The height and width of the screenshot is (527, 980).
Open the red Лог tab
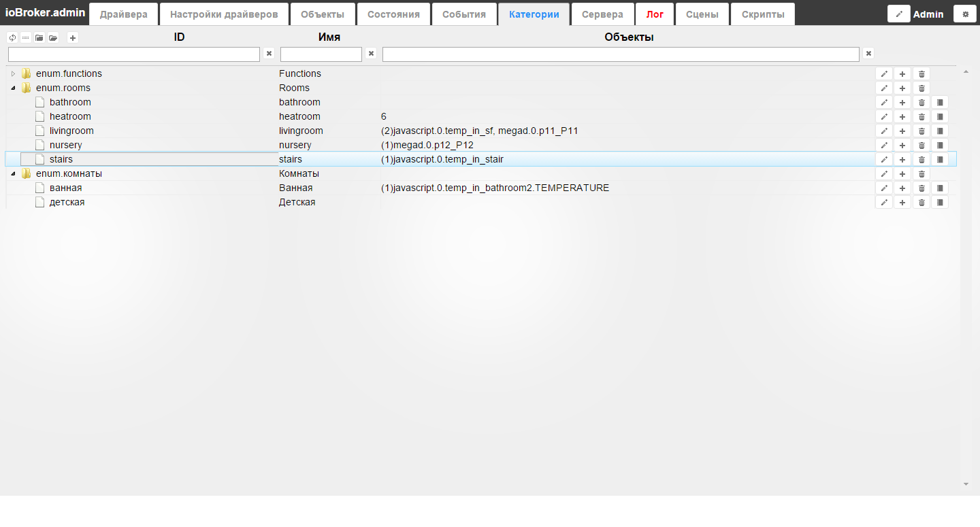655,14
